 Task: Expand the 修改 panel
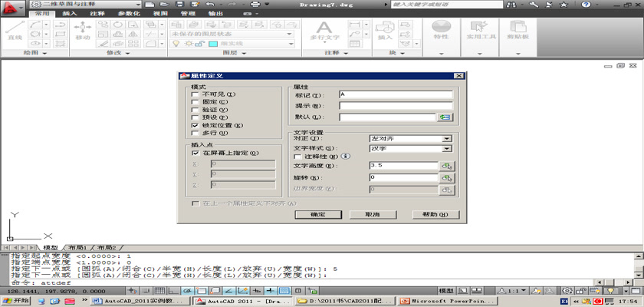click(119, 53)
